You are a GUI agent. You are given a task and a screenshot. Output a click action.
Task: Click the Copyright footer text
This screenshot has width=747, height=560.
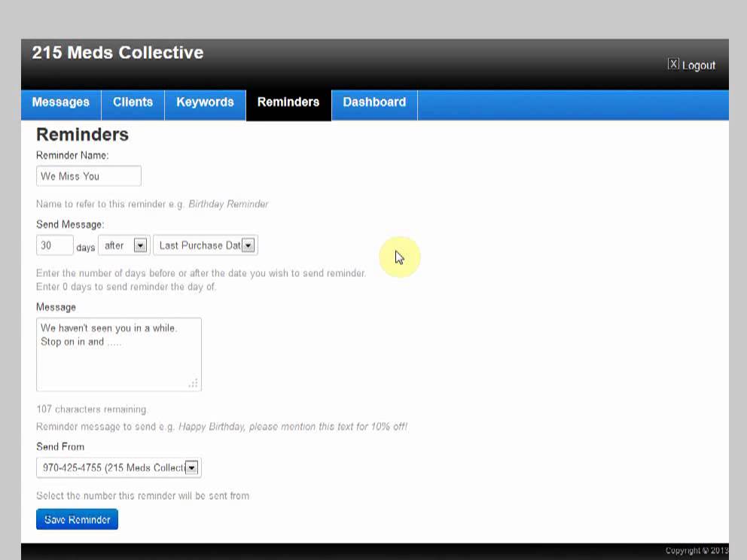click(x=696, y=551)
